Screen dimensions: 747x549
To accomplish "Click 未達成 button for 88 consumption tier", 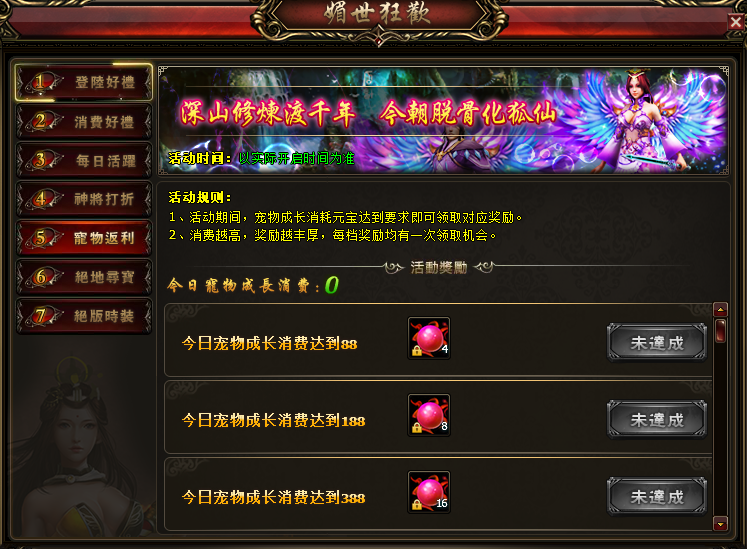I will click(x=657, y=342).
